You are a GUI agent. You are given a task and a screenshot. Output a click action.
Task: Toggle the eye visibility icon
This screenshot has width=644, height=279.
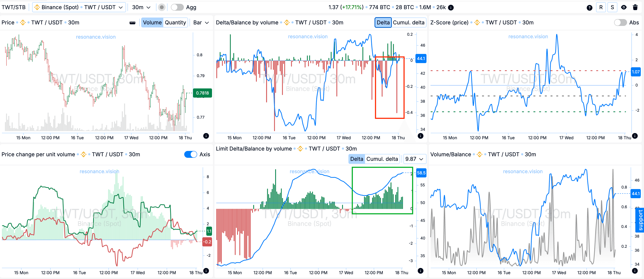point(624,7)
